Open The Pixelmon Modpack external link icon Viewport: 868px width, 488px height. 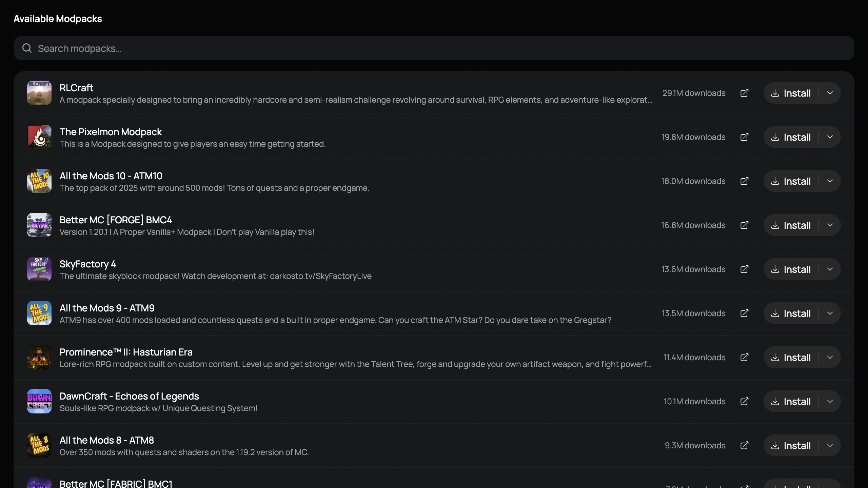pos(744,137)
